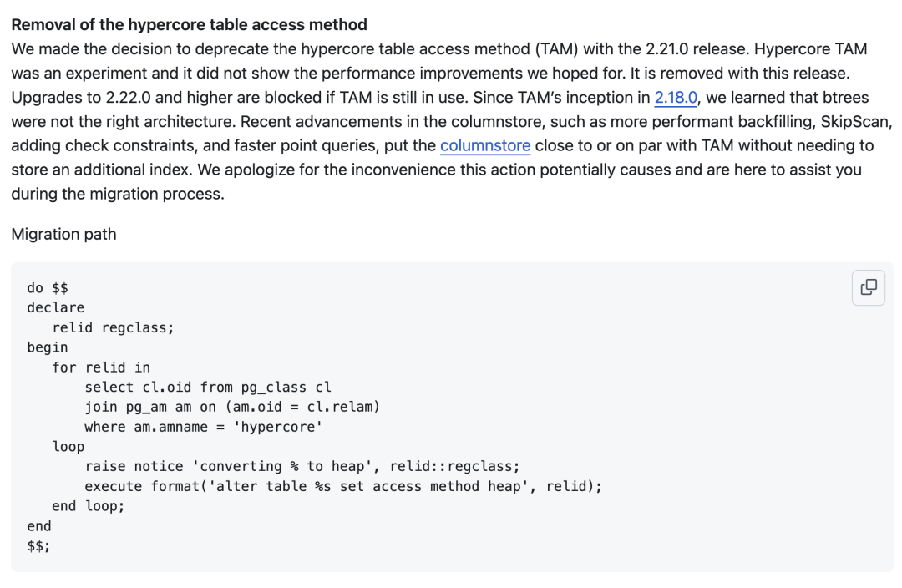Click the 'Removal of the hypercore table access method' heading
The image size is (902, 588).
190,25
